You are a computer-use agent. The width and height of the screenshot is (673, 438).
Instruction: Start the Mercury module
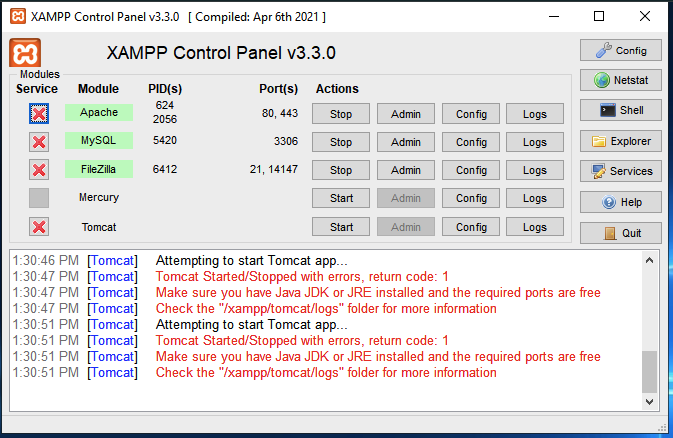click(x=341, y=198)
